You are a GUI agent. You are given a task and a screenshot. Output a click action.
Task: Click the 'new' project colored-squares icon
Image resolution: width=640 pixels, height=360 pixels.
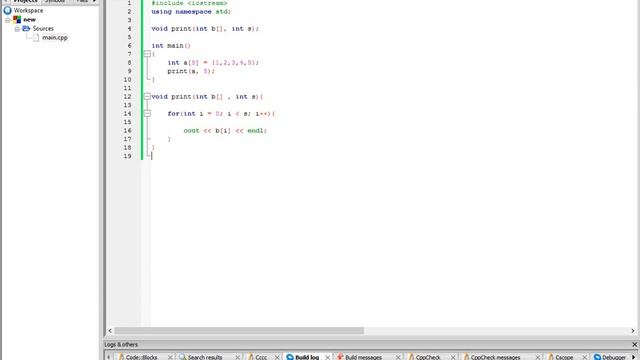[17, 20]
